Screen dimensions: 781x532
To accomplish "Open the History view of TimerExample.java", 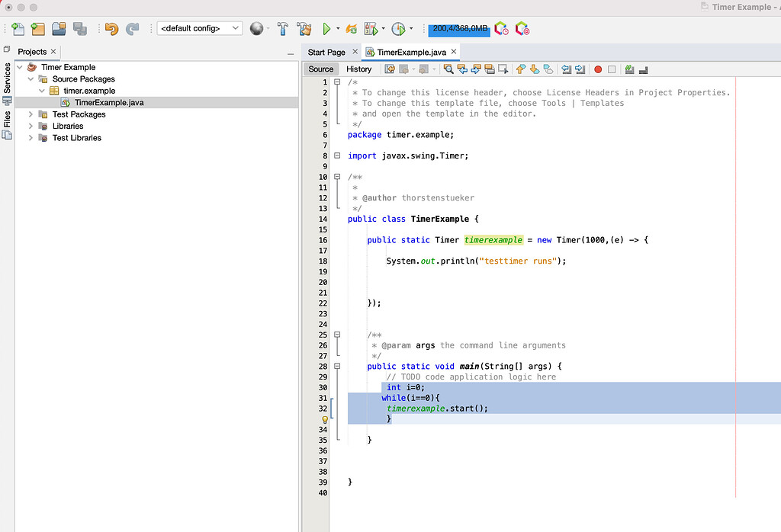I will (x=359, y=69).
